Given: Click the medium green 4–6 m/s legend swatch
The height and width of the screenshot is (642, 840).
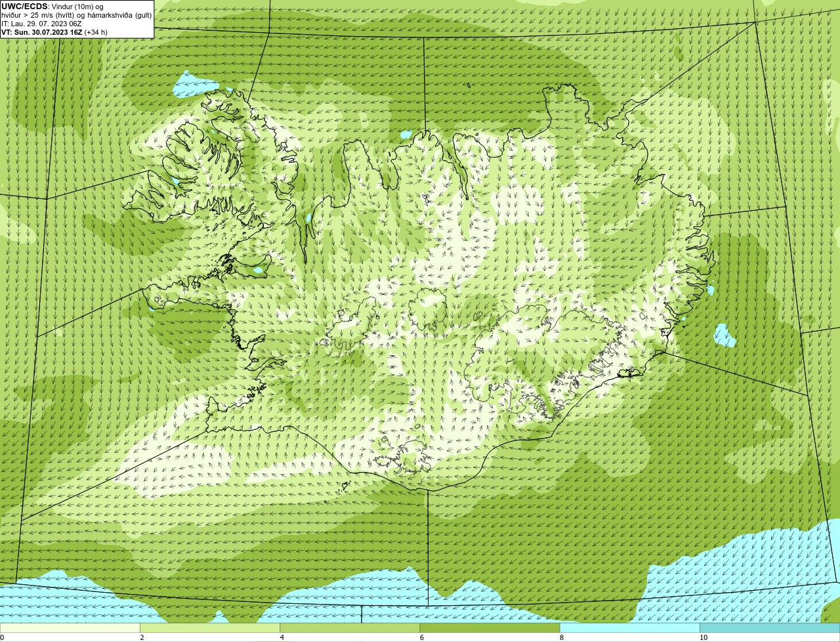Looking at the screenshot, I should (350, 628).
